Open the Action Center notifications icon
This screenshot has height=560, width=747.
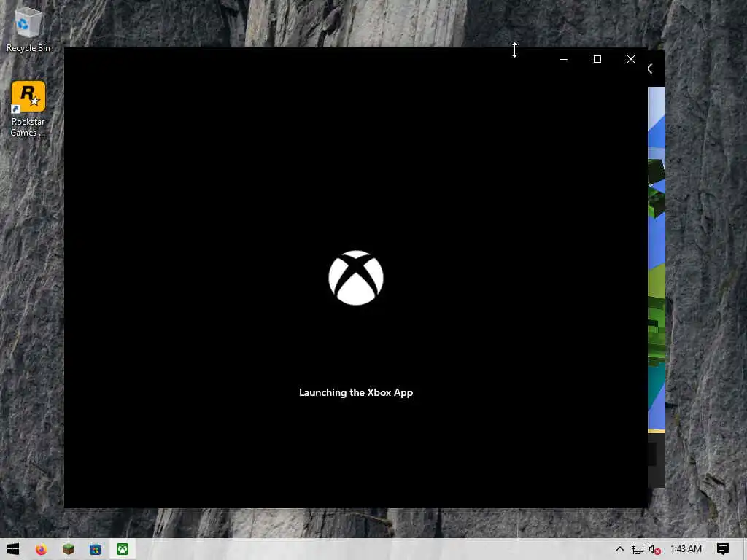click(723, 549)
